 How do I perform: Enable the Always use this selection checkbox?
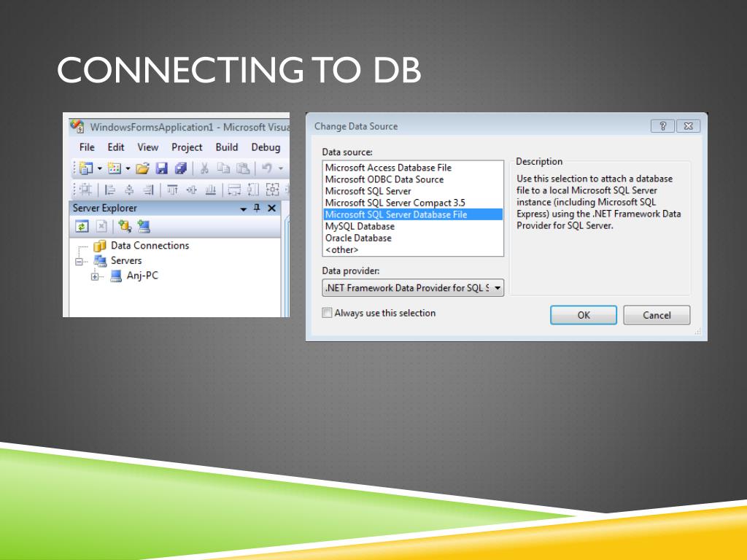[x=327, y=313]
